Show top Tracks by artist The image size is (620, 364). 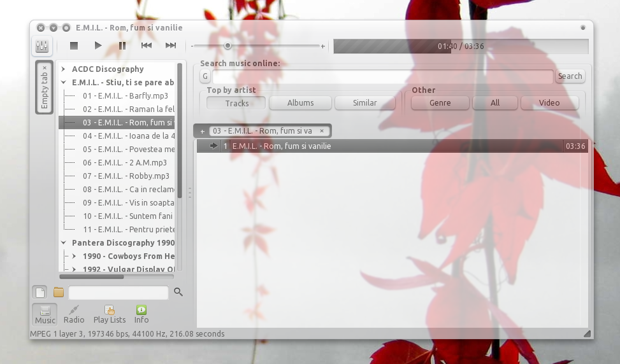click(236, 103)
